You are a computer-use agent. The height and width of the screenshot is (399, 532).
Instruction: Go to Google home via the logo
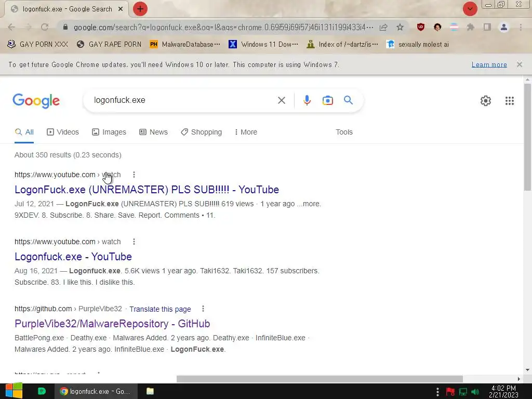(x=36, y=101)
